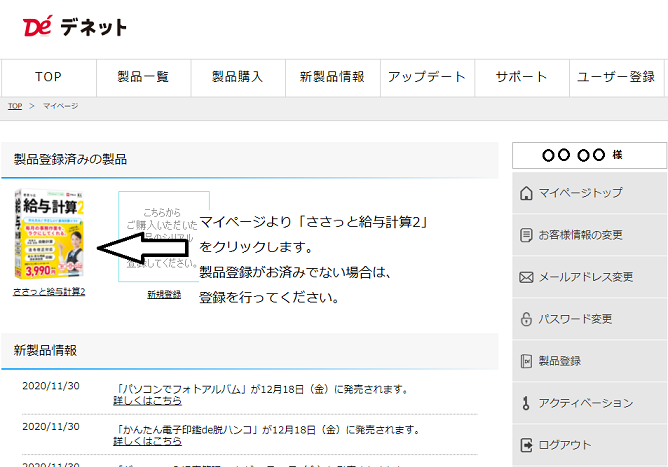Click the new-registration placeholder box
Viewport: 668px width, 467px height.
(164, 236)
